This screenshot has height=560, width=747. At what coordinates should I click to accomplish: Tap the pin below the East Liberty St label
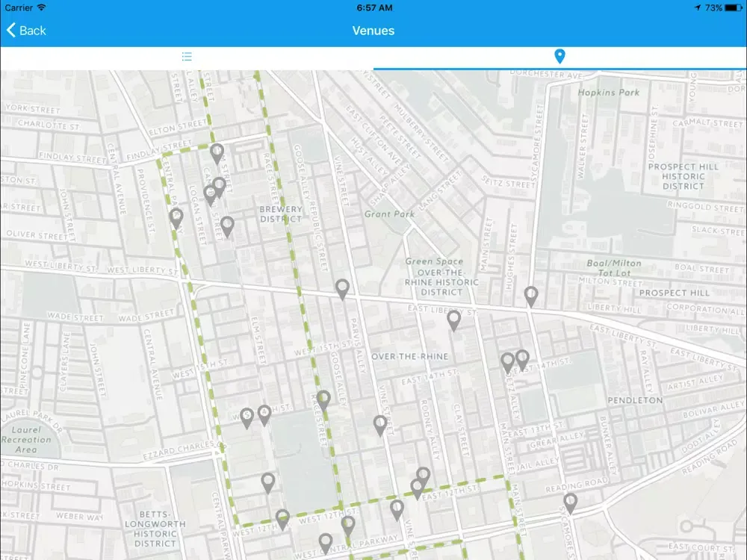point(453,320)
